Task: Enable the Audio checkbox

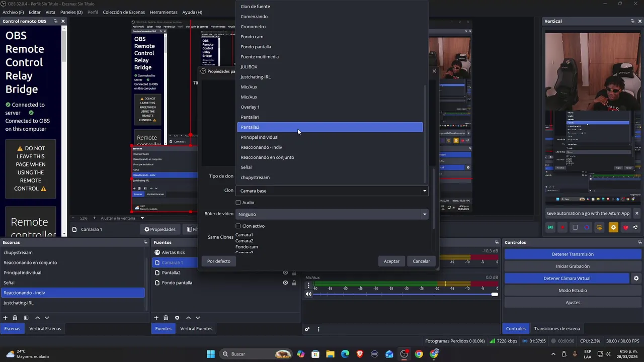Action: tap(238, 203)
